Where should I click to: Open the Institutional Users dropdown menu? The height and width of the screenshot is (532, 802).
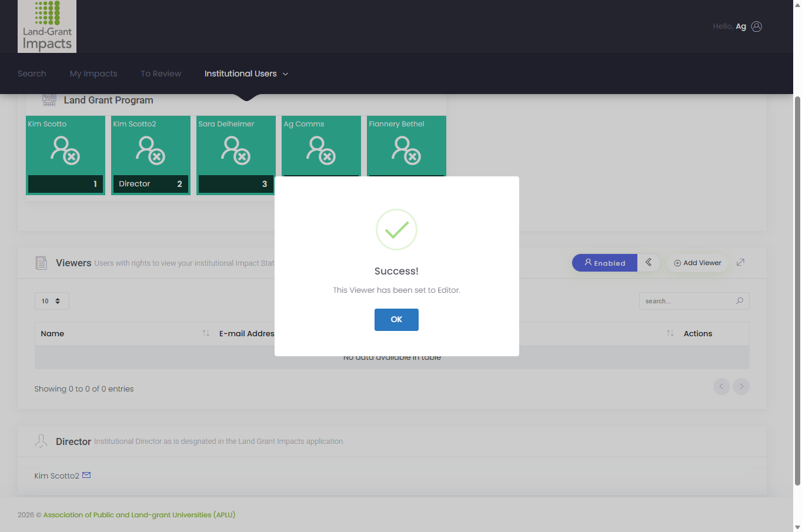coord(246,73)
